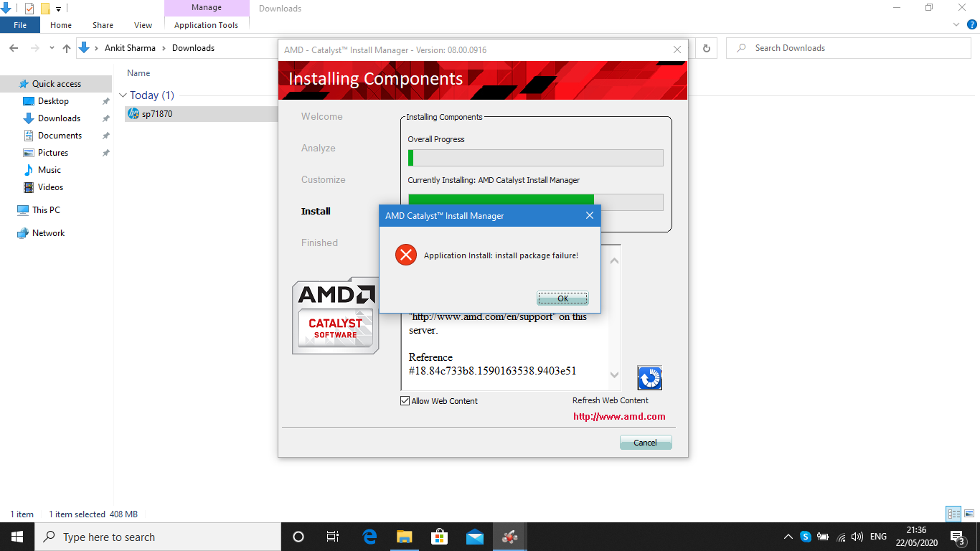
Task: Click the web content scrollbar down arrow
Action: 614,375
